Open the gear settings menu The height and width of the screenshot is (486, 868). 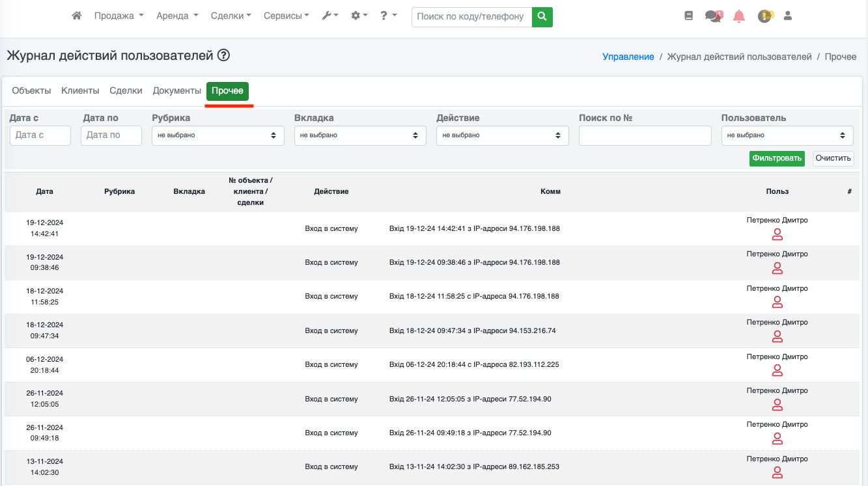coord(359,16)
